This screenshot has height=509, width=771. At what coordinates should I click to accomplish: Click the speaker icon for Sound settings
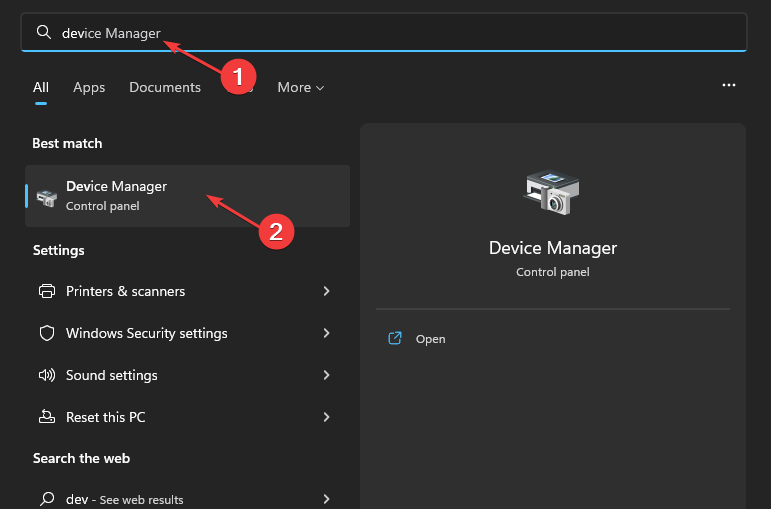click(47, 375)
